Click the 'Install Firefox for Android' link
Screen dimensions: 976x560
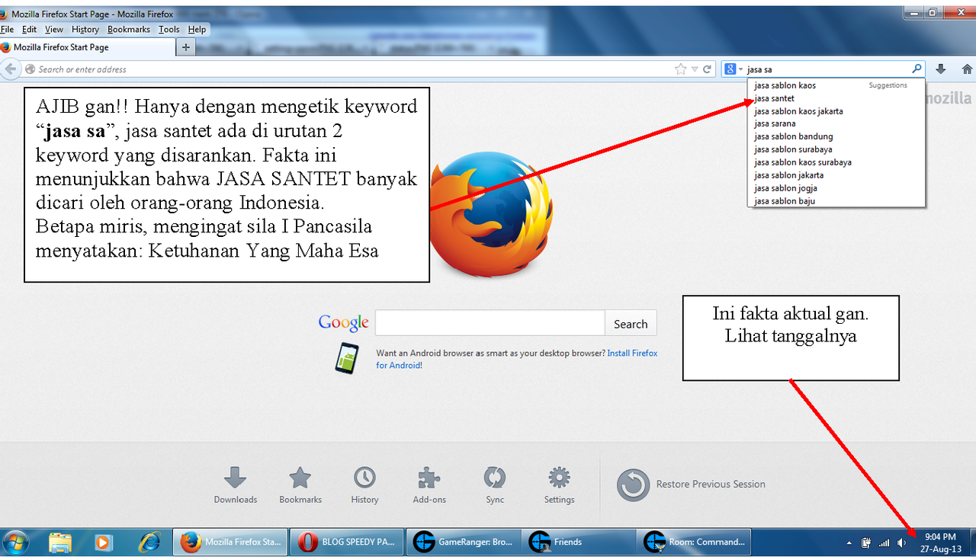[x=632, y=353]
